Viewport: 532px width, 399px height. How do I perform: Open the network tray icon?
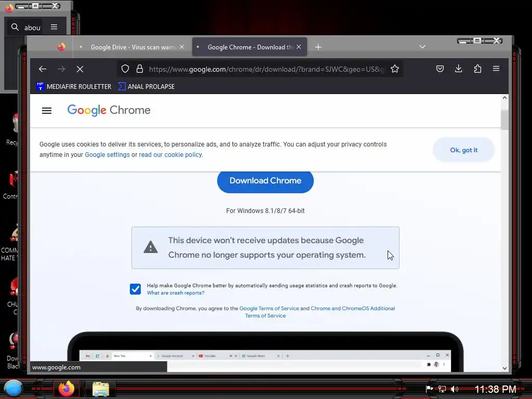pos(442,389)
